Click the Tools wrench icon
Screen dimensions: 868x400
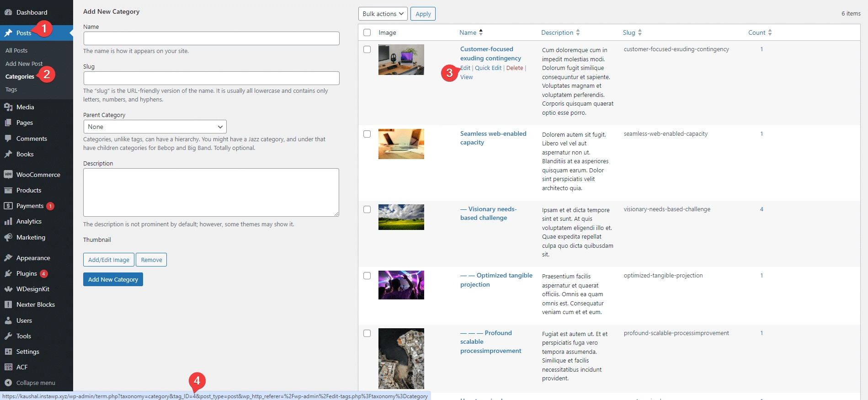point(8,336)
